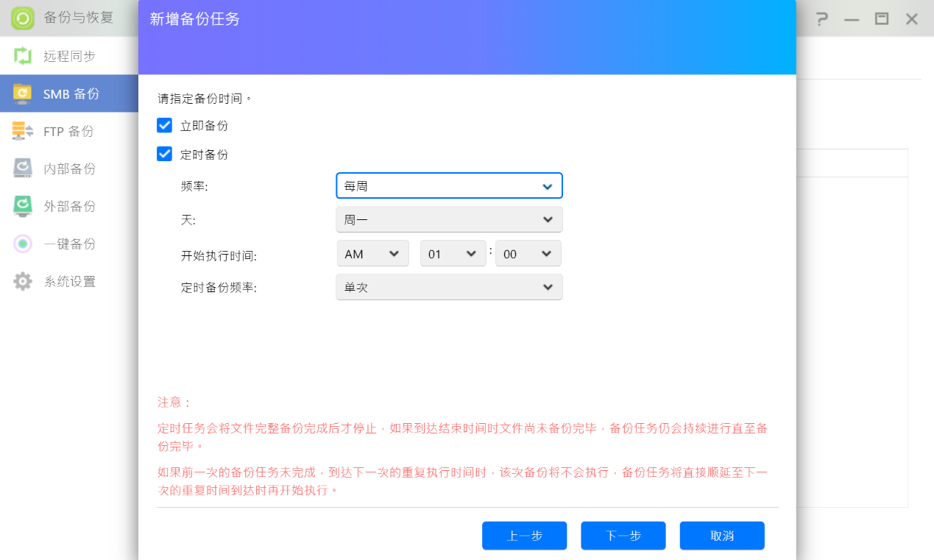Uncheck the 立即备份 checkbox
This screenshot has width=934, height=560.
click(x=164, y=125)
